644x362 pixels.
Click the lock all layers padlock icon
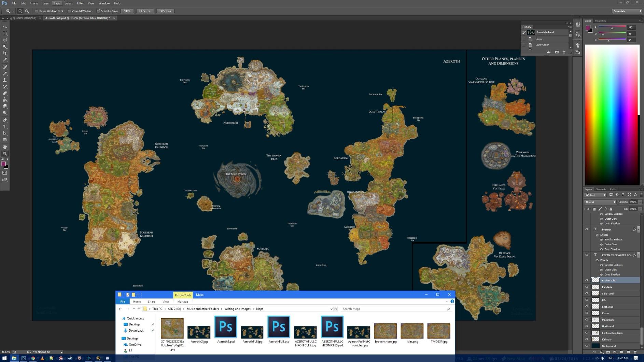pos(611,209)
